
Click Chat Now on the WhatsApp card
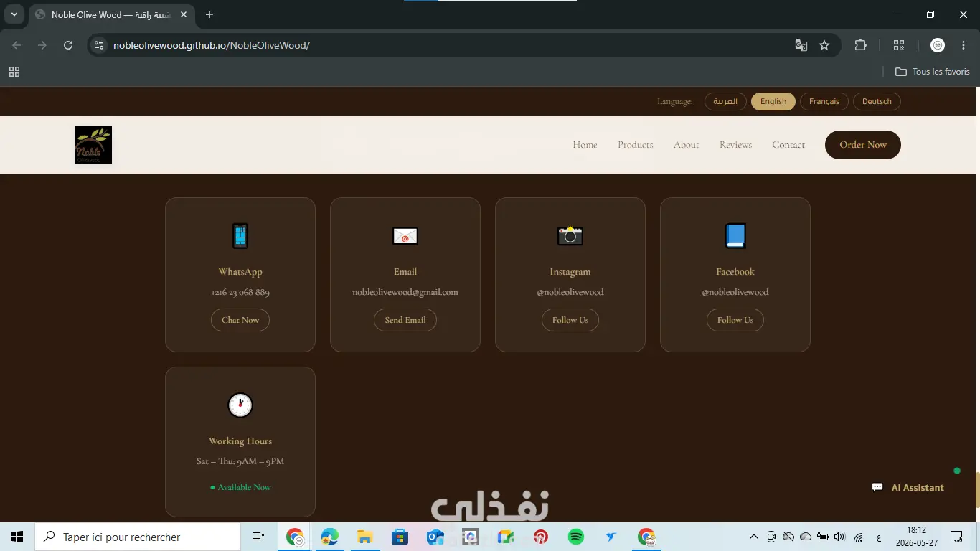coord(240,320)
